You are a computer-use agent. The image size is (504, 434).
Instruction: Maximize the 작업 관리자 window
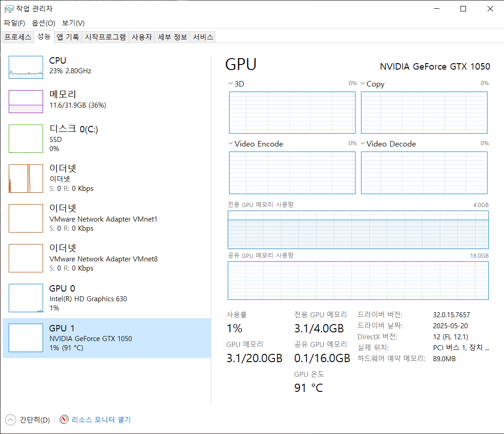click(x=463, y=9)
